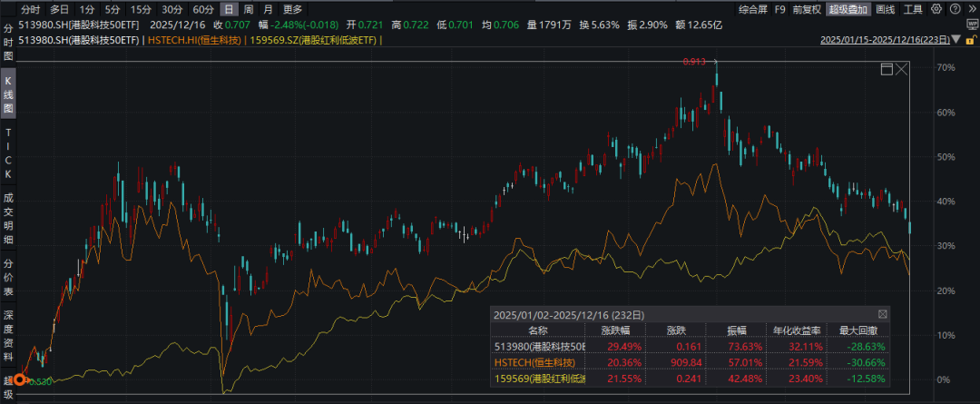Click the 2025/01/02-2025/12/16 (232日) table title
The image size is (980, 404).
tap(569, 314)
